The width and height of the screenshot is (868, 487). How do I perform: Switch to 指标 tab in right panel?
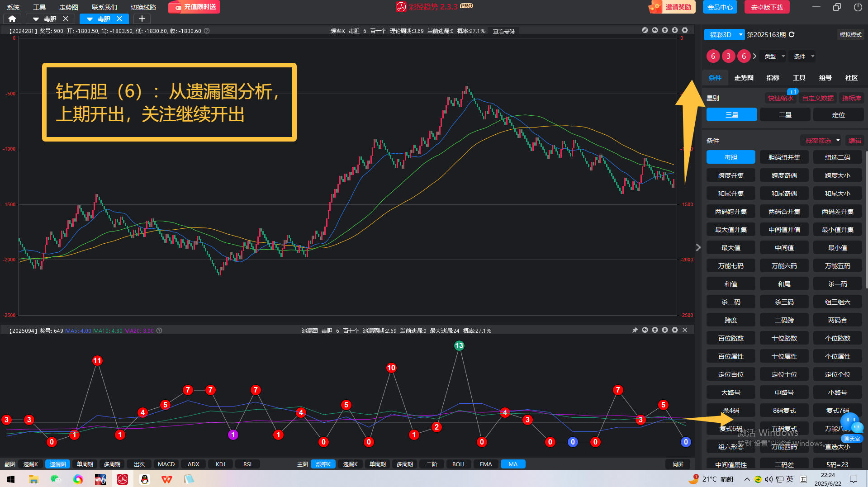tap(773, 78)
